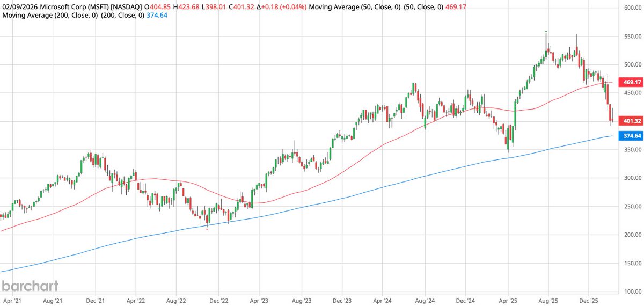Click the 200.00 price axis label

[633, 235]
